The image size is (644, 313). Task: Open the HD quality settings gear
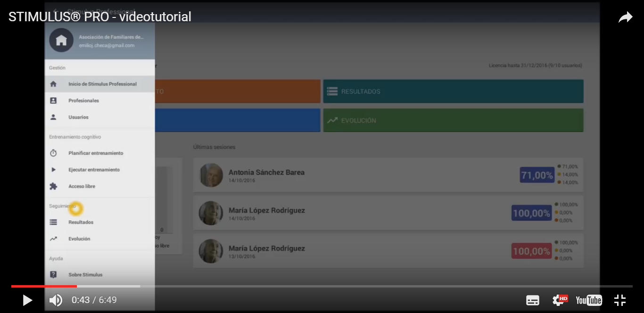click(559, 300)
